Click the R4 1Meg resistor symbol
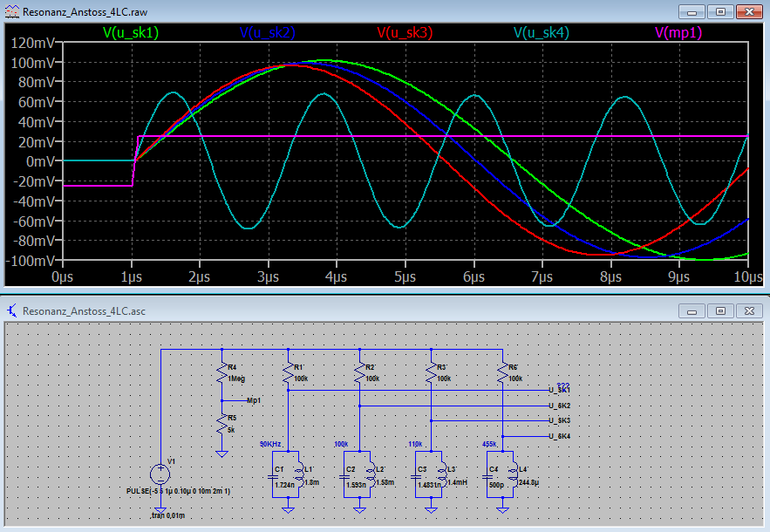 tap(221, 374)
